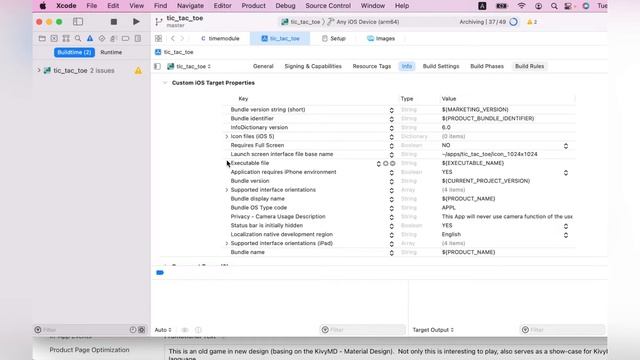Open Siri from the menu bar
The height and width of the screenshot is (360, 640).
pyautogui.click(x=586, y=6)
